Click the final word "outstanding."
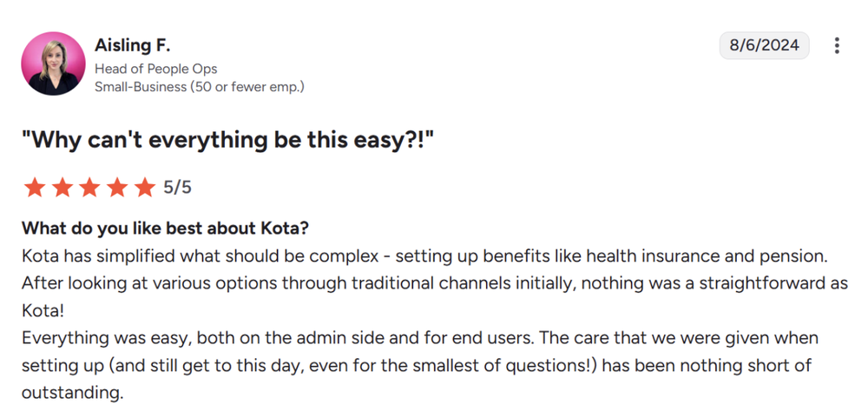This screenshot has width=868, height=418. tap(72, 393)
